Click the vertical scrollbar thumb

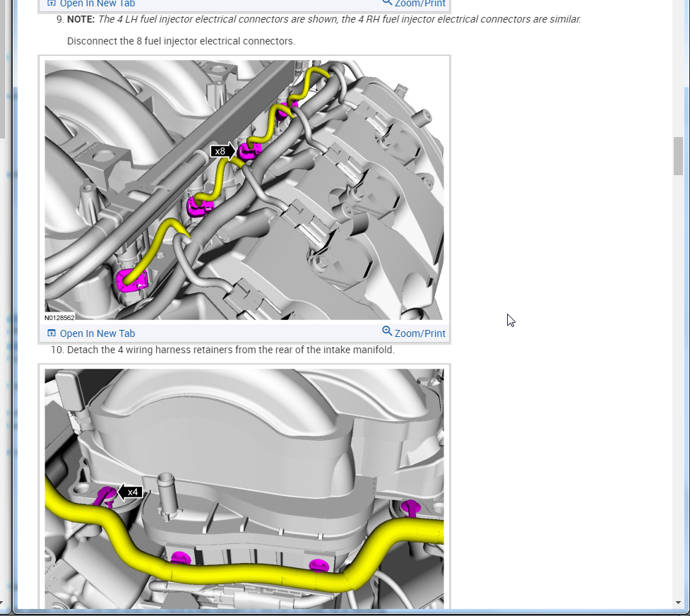(678, 156)
